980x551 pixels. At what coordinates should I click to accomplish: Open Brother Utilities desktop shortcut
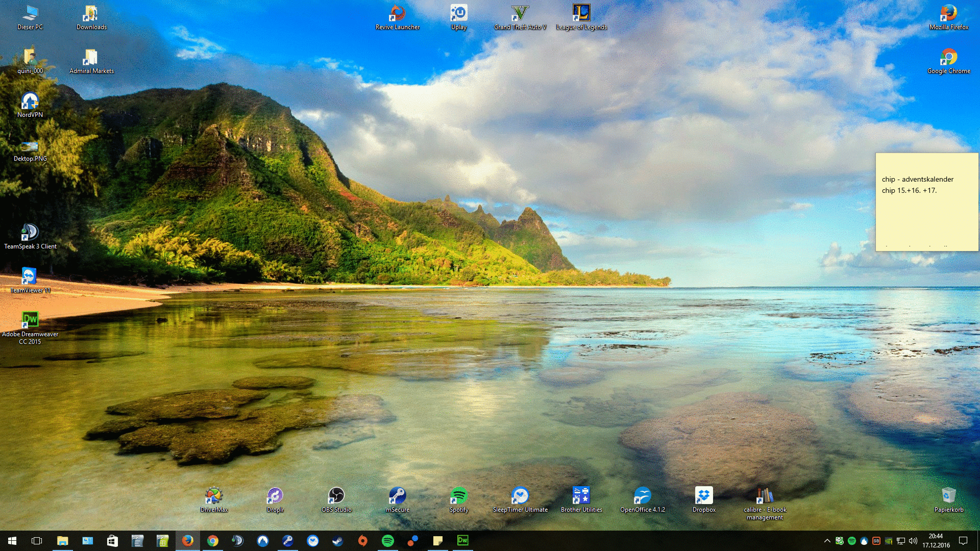pos(581,500)
